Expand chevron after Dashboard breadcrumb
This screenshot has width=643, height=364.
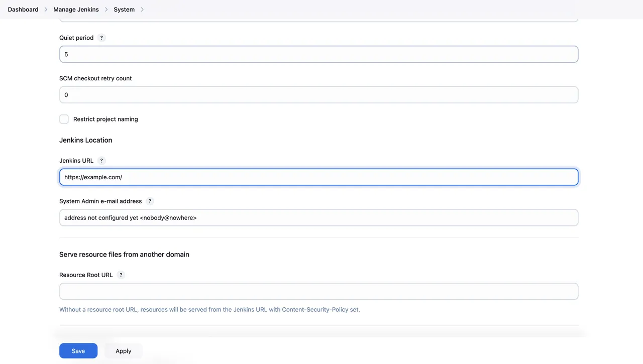(x=46, y=10)
